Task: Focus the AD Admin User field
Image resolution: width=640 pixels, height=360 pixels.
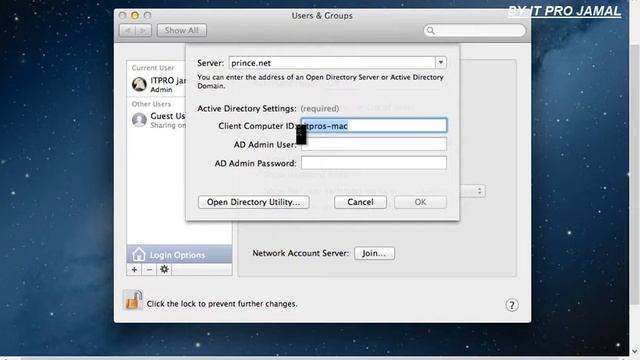Action: 374,144
